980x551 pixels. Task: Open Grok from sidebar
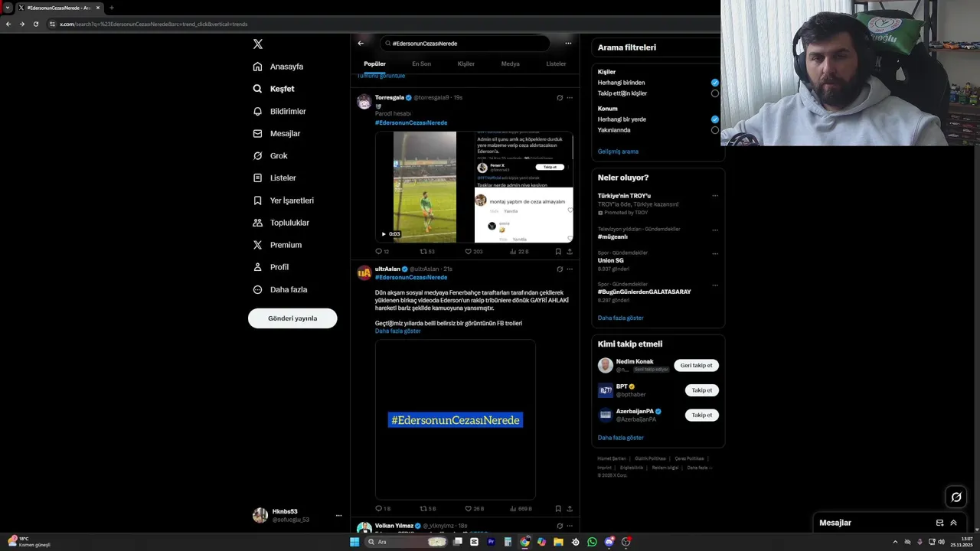click(270, 155)
